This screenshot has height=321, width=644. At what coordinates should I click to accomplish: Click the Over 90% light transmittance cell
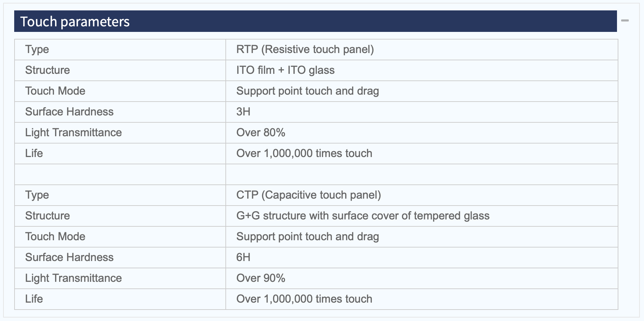coord(422,278)
